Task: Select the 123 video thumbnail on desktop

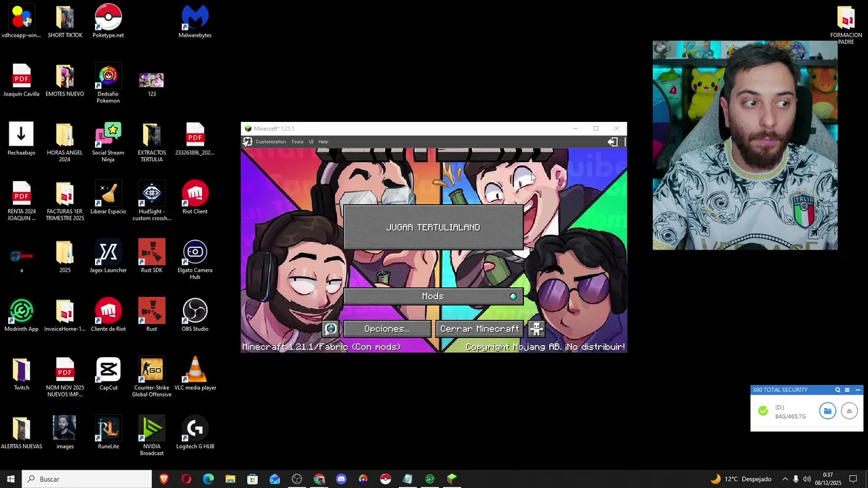Action: pos(151,84)
